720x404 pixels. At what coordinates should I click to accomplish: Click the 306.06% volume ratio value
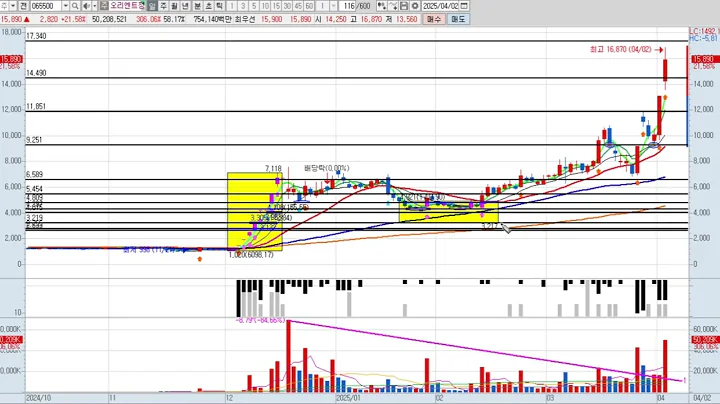[148, 19]
